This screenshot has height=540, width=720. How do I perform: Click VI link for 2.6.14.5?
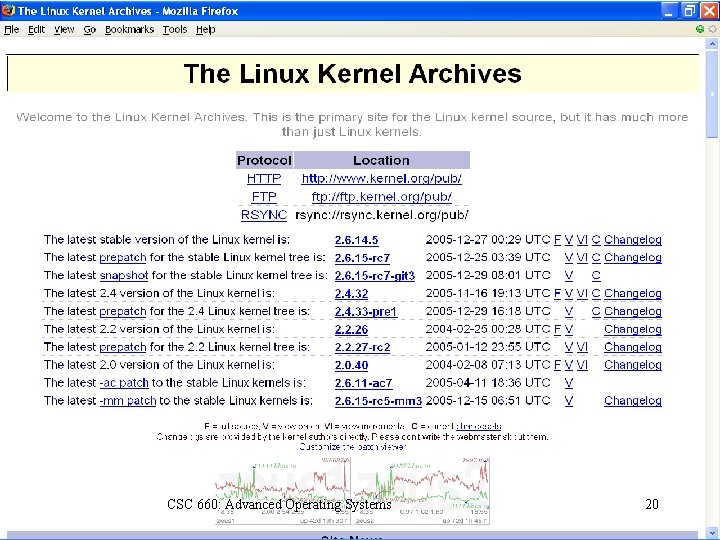point(582,240)
